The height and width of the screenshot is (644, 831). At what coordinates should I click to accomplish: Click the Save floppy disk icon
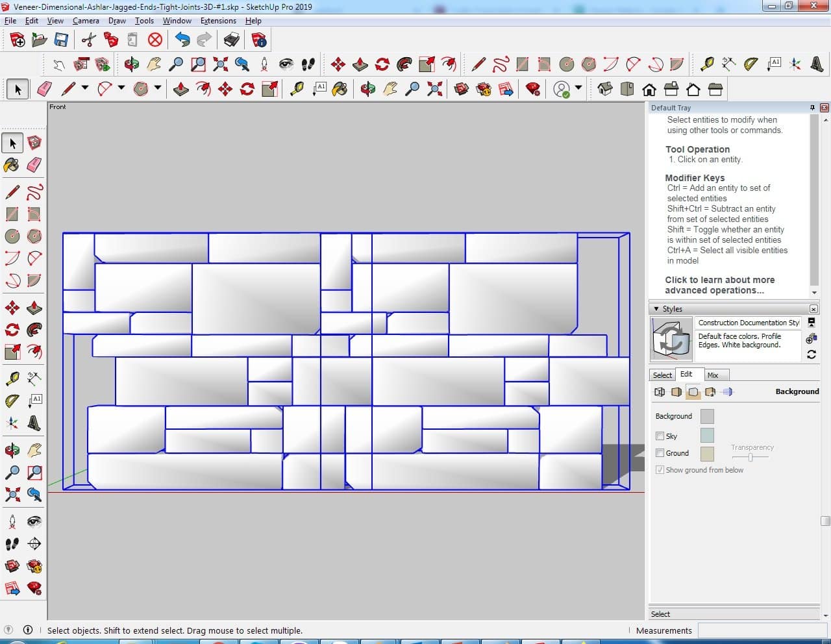click(x=61, y=40)
